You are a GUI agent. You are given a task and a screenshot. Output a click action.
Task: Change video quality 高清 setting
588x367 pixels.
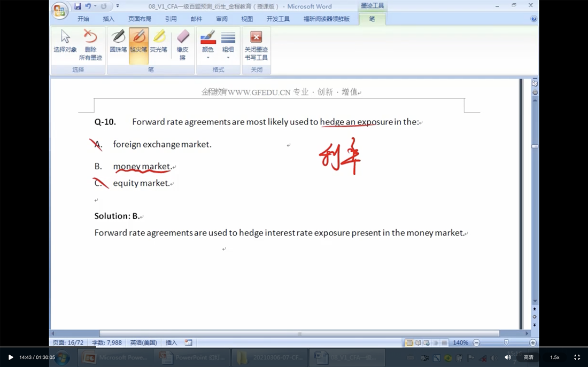528,357
